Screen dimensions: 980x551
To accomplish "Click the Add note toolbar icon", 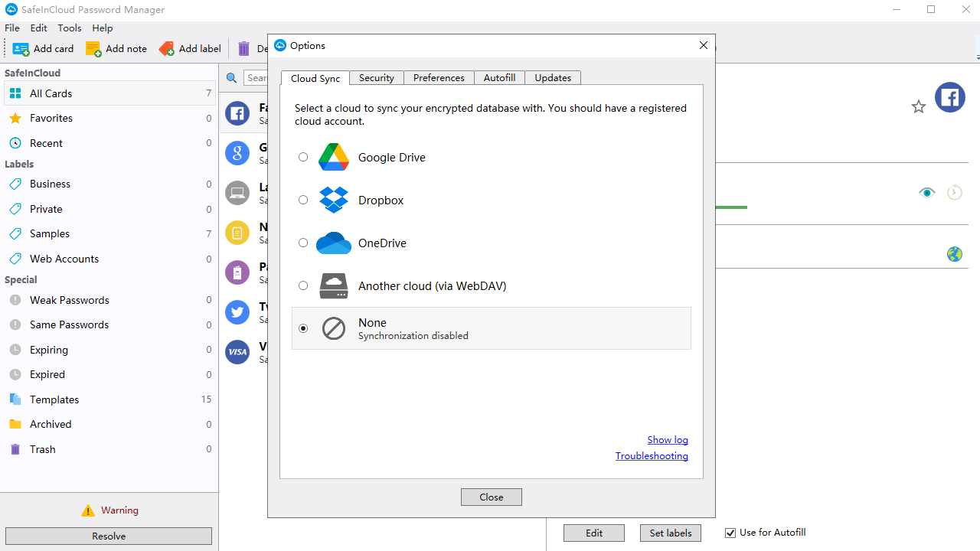I will [95, 48].
